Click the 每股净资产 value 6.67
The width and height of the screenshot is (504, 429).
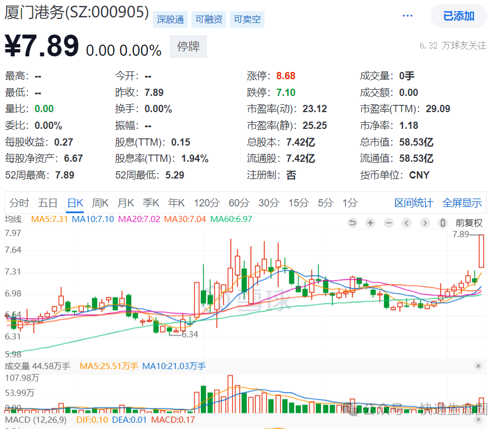73,158
